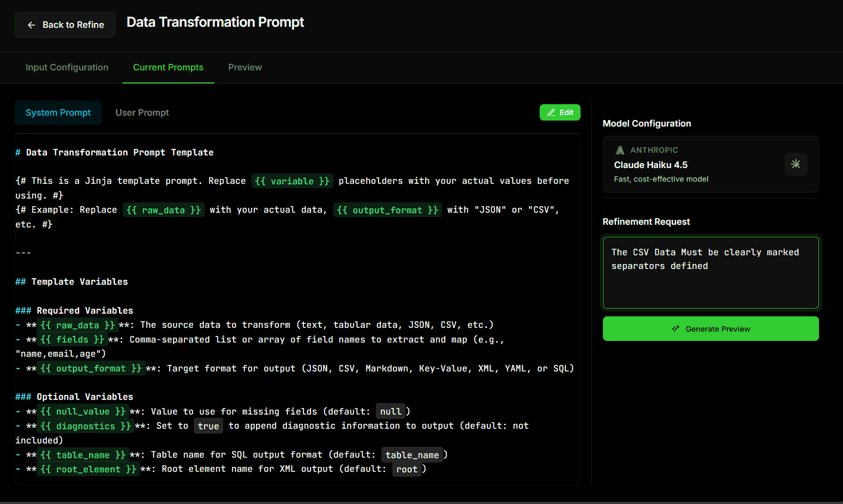Click the sparkles icon in Generate Preview

pyautogui.click(x=675, y=329)
